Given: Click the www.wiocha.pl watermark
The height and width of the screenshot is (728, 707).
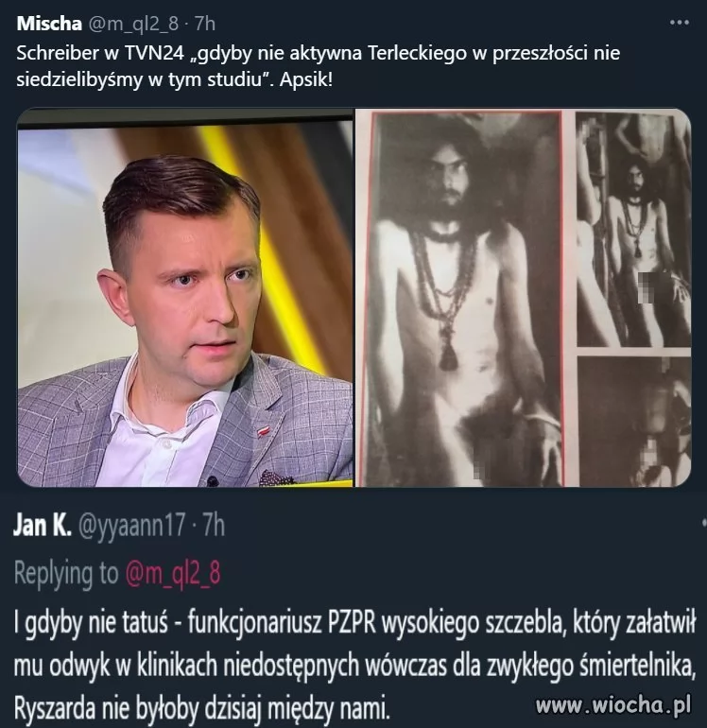Looking at the screenshot, I should 612,705.
